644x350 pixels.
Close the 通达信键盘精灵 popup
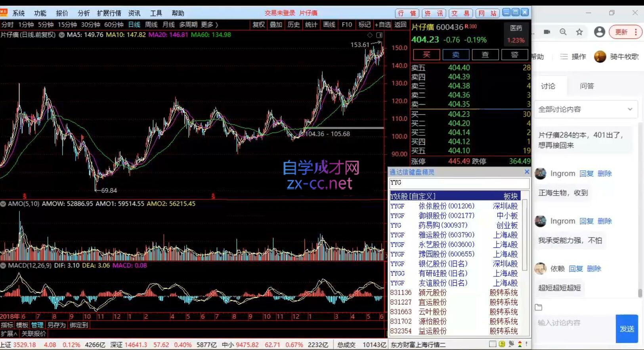527,172
